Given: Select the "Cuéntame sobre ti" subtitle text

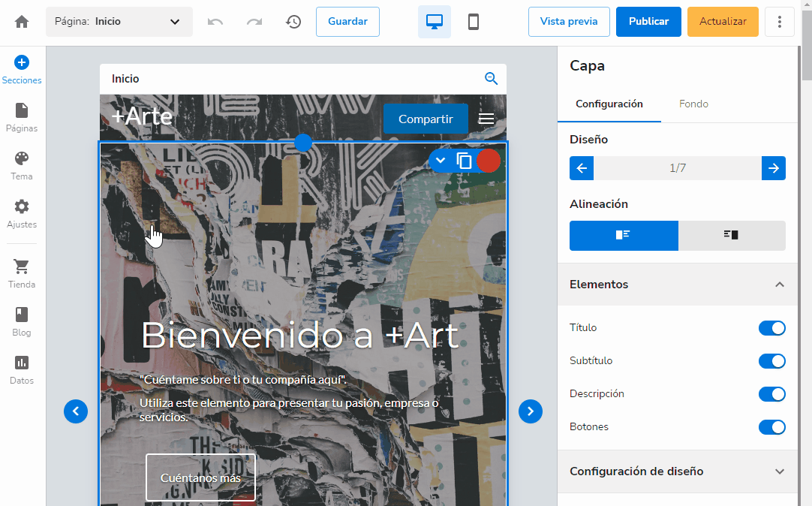Looking at the screenshot, I should pos(243,380).
